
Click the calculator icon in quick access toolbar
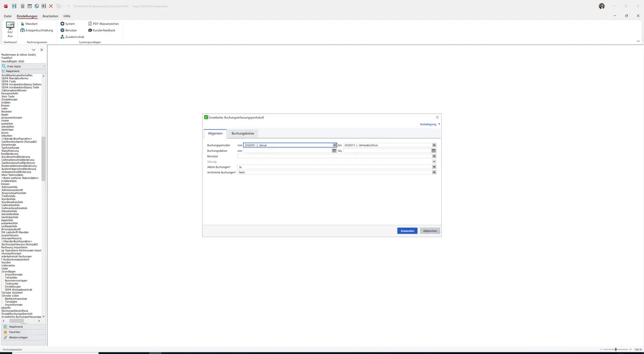(22, 6)
